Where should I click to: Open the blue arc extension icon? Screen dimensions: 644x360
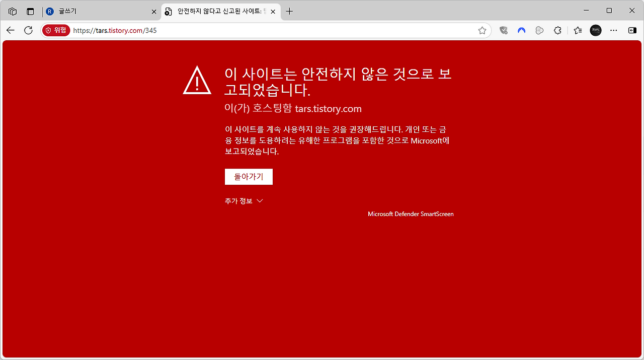click(521, 30)
